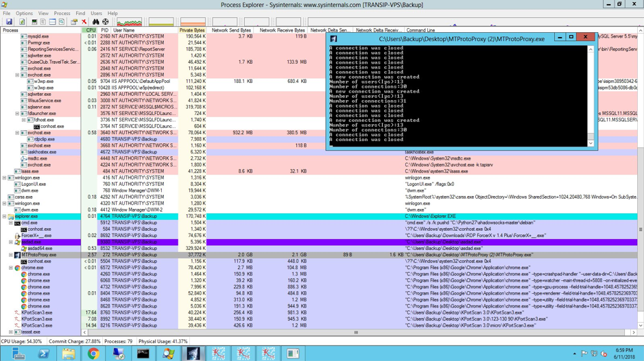
Task: Select the WsusService.exe process row
Action: point(318,101)
